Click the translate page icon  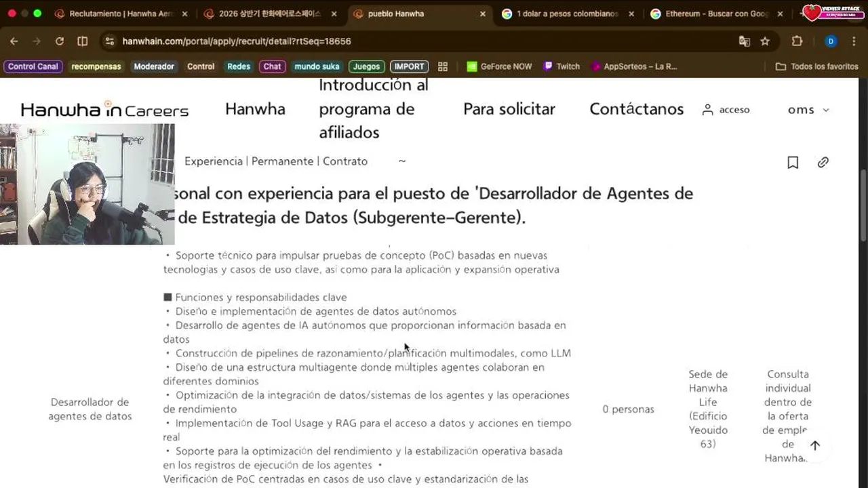coord(745,41)
